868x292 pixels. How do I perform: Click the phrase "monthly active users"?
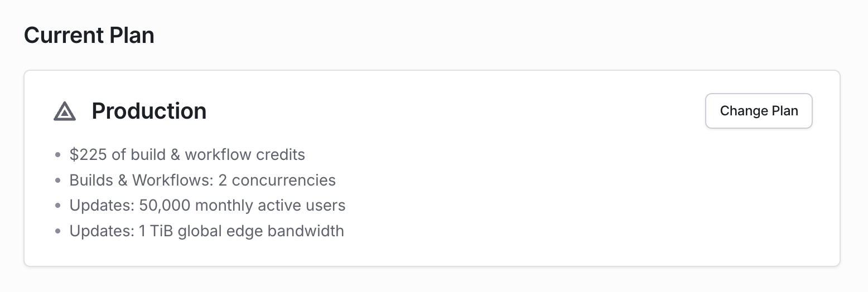coord(270,206)
